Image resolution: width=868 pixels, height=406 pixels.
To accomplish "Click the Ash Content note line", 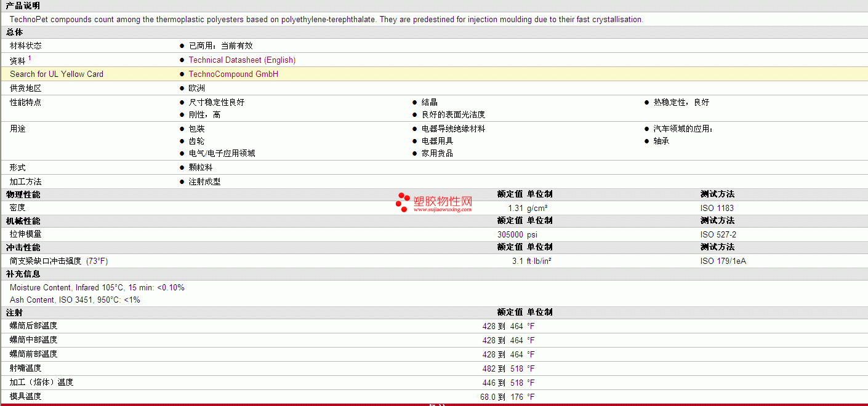I will pos(75,300).
